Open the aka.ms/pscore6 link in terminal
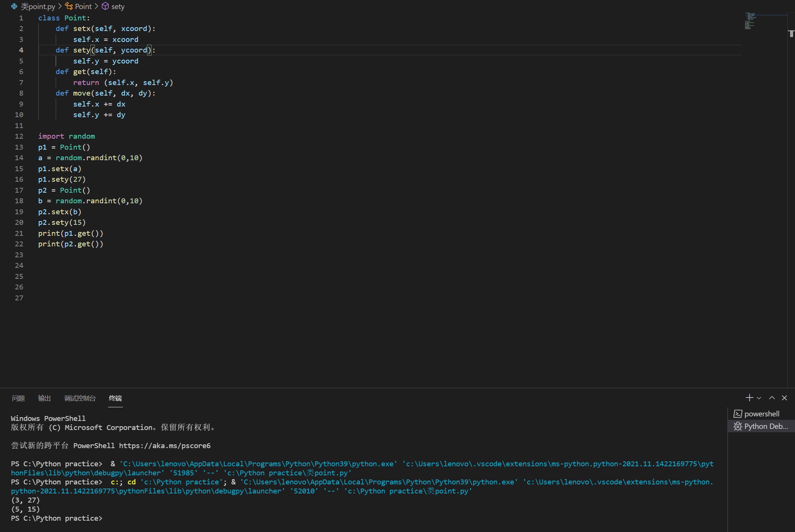795x532 pixels. coord(164,445)
